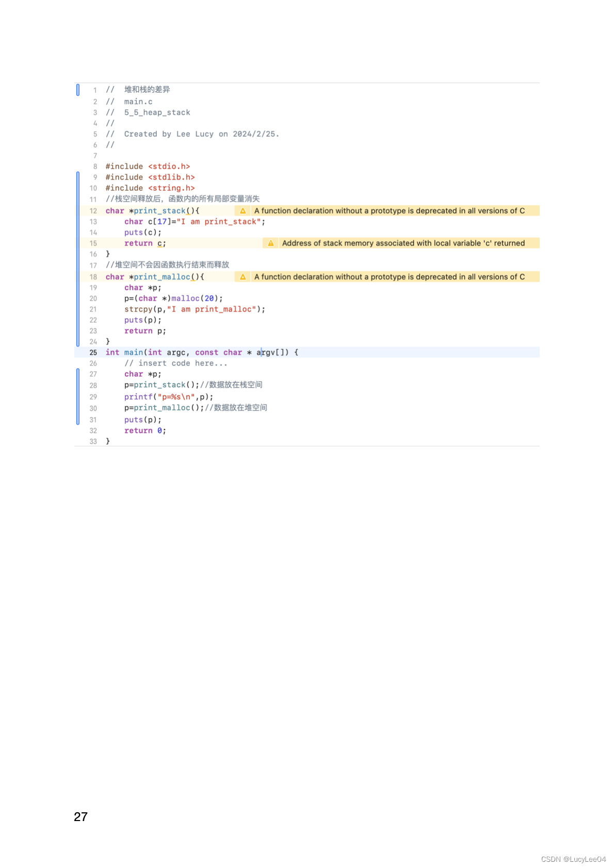Viewport: 614px width, 868px height.
Task: Click "#include <stdlib.h>" line
Action: point(150,177)
